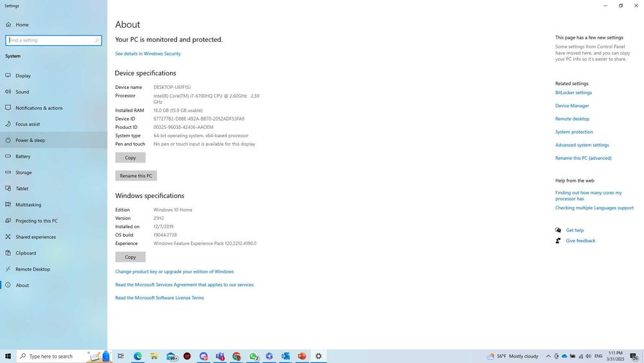Open Rename this PC (advanced) link
This screenshot has width=644, height=363.
[x=583, y=158]
